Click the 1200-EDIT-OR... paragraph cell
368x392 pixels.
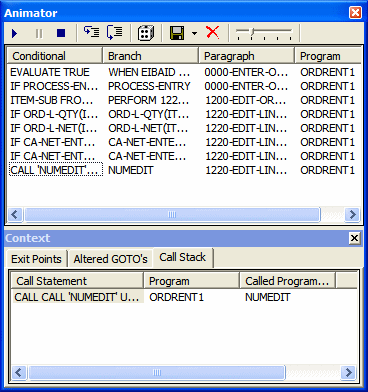click(x=246, y=100)
